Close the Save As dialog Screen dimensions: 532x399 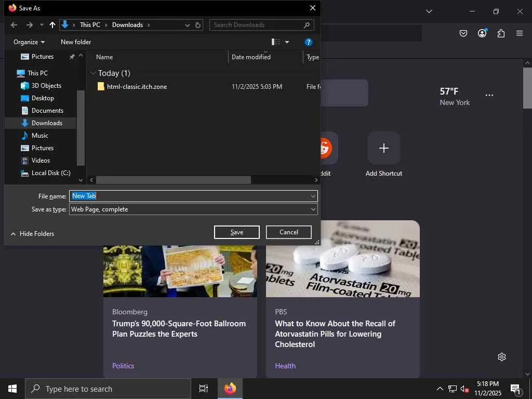click(x=312, y=8)
